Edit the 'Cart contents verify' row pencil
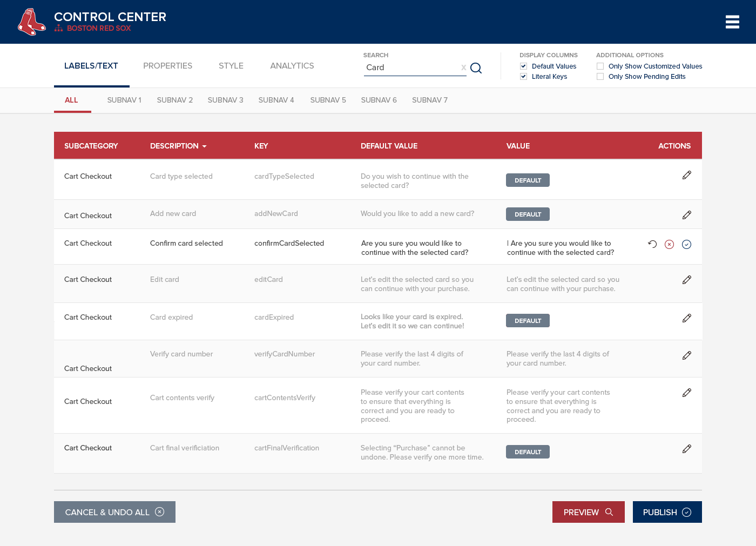The width and height of the screenshot is (756, 546). 687,393
